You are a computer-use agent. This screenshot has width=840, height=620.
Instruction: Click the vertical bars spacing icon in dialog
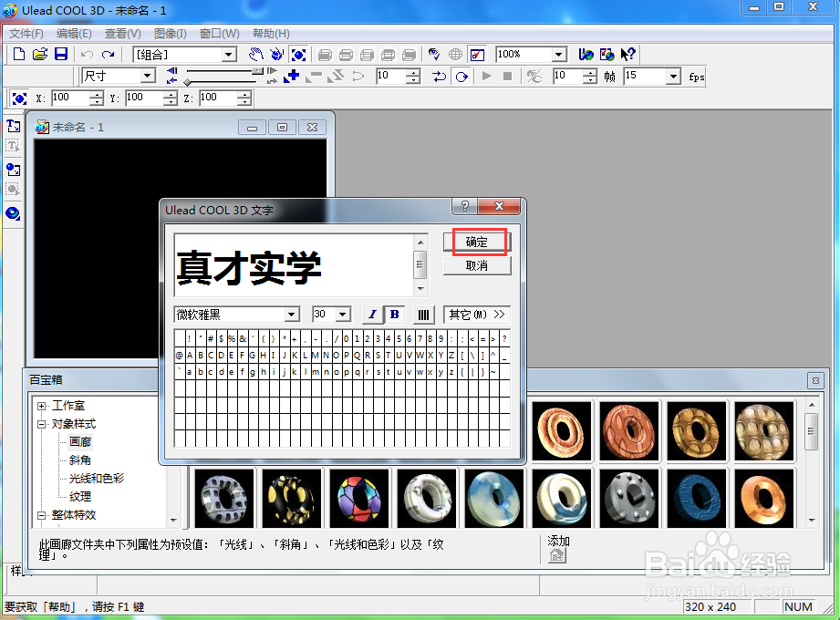(x=424, y=315)
